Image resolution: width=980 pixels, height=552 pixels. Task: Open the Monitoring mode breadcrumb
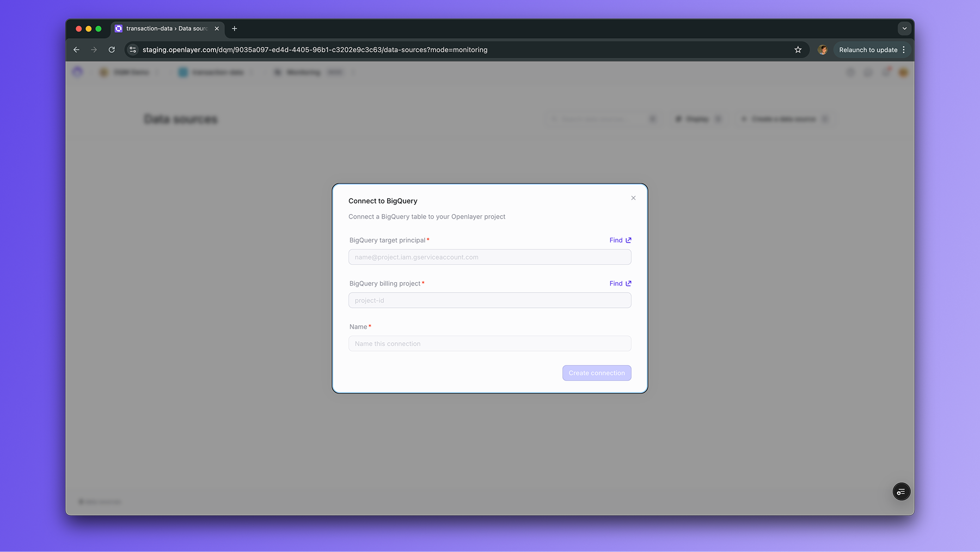point(308,72)
